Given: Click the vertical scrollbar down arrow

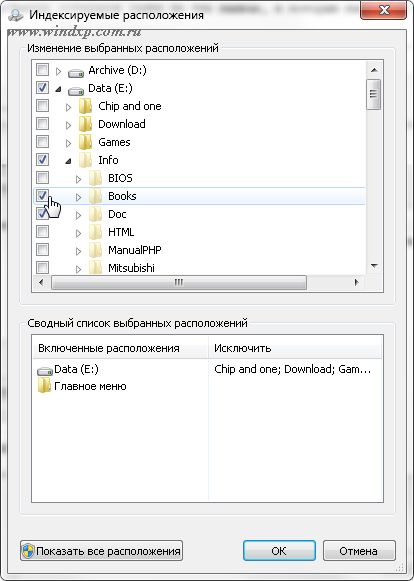Looking at the screenshot, I should [x=374, y=266].
